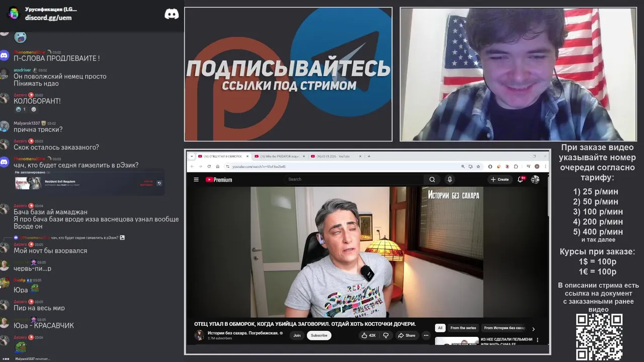The width and height of the screenshot is (644, 362).
Task: Click the refresh icon on Resident Evil Requiem card
Action: (159, 183)
